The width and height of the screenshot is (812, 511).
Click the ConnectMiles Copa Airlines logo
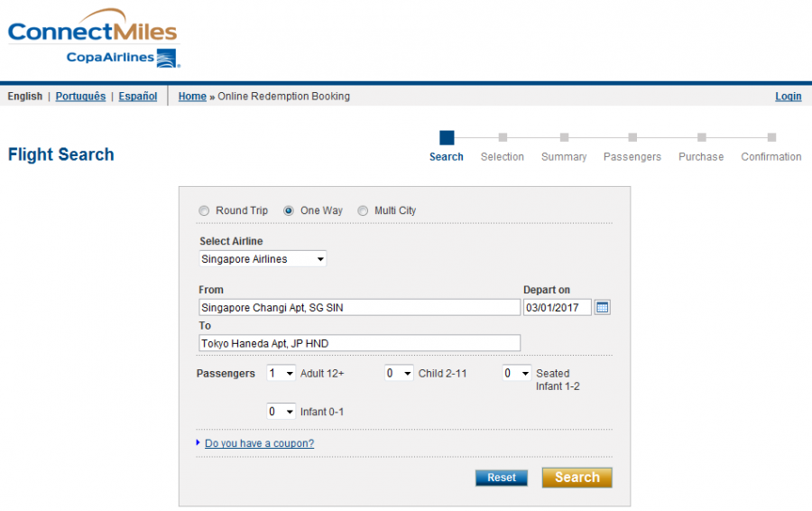point(94,38)
